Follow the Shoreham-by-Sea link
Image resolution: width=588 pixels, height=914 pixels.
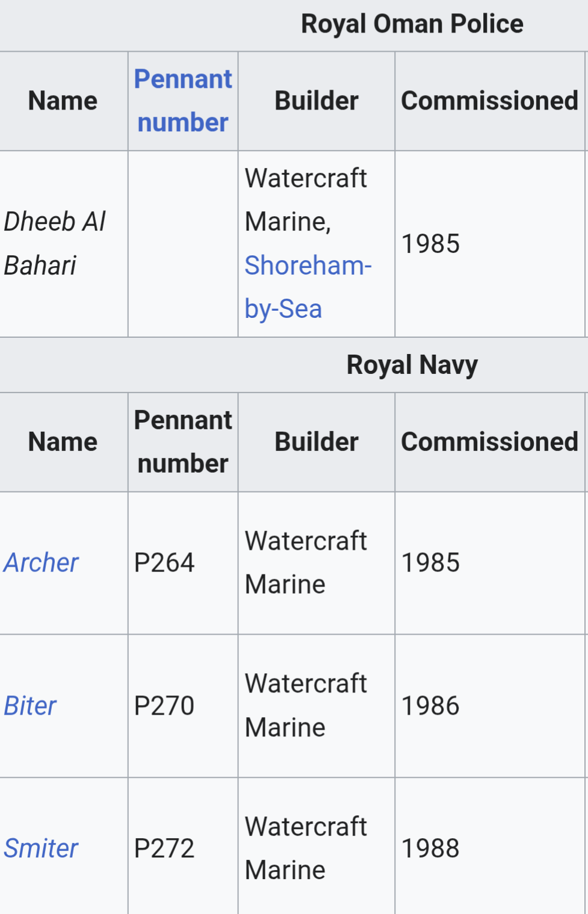(x=308, y=287)
